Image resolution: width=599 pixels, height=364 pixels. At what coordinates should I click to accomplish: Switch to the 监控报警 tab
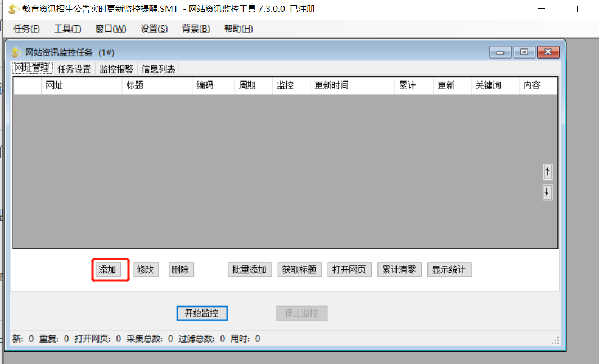(x=116, y=69)
